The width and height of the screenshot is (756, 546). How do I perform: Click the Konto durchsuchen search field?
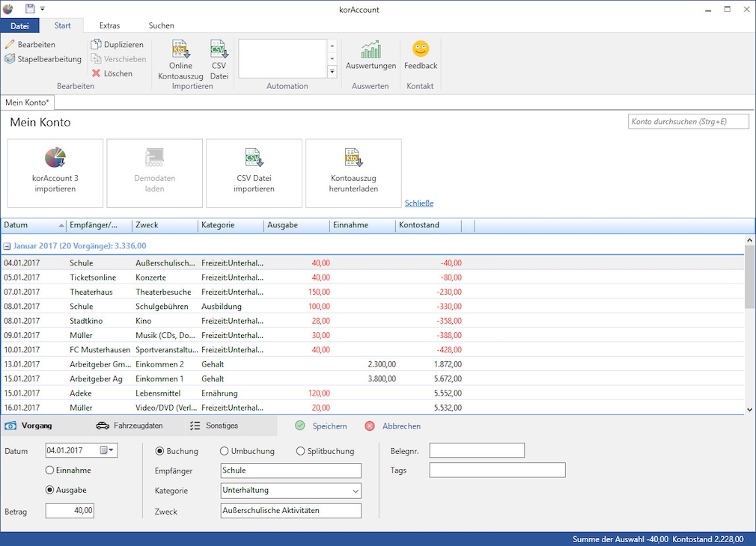[x=688, y=122]
